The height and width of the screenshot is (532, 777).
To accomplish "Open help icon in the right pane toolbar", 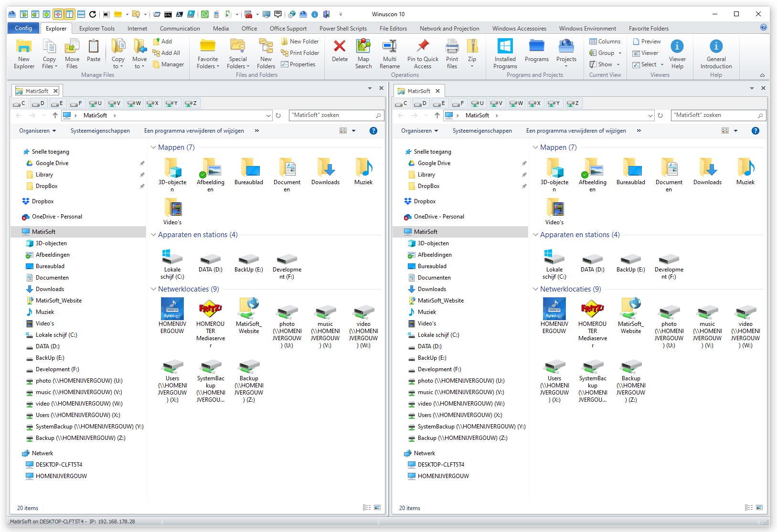I will (756, 131).
